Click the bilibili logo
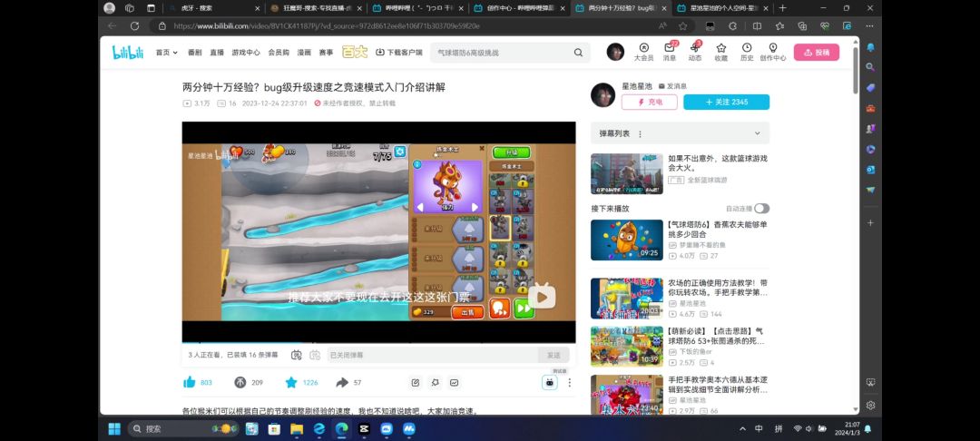This screenshot has width=980, height=441. pos(128,53)
